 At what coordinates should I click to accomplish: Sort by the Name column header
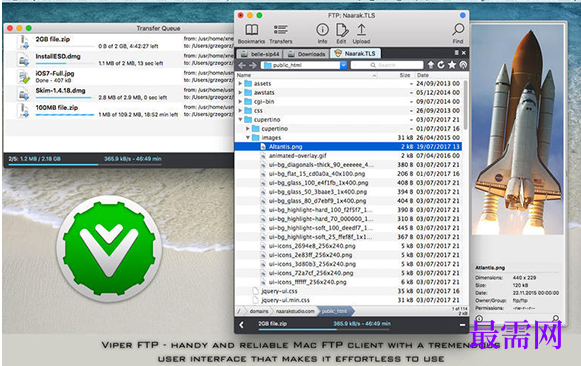point(245,75)
